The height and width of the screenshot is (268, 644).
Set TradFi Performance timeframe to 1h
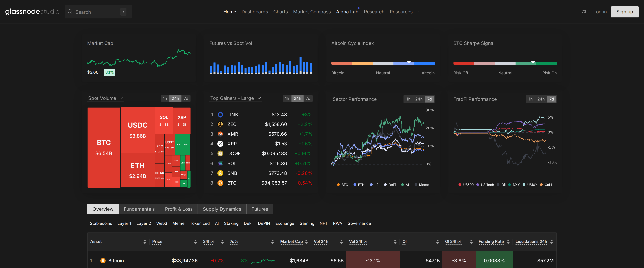click(x=530, y=99)
